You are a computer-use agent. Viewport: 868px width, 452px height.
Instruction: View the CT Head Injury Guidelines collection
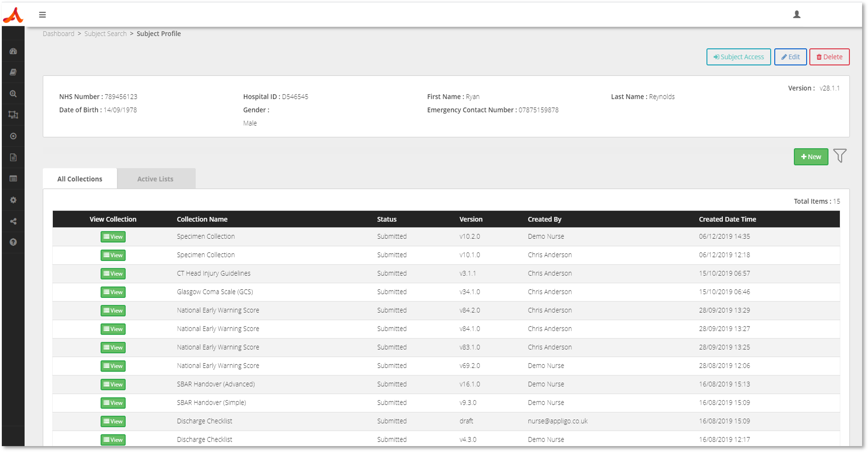coord(113,274)
